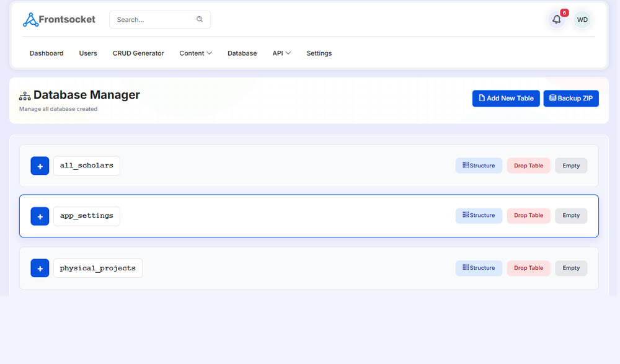Open the API dropdown menu
Screen dimensions: 620x364
(281, 53)
